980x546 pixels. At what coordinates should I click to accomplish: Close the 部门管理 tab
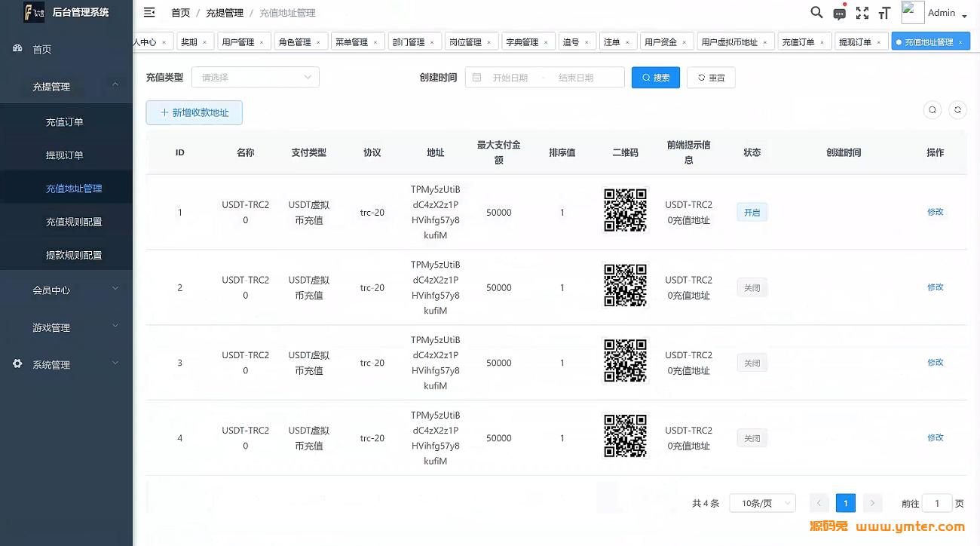tap(432, 42)
